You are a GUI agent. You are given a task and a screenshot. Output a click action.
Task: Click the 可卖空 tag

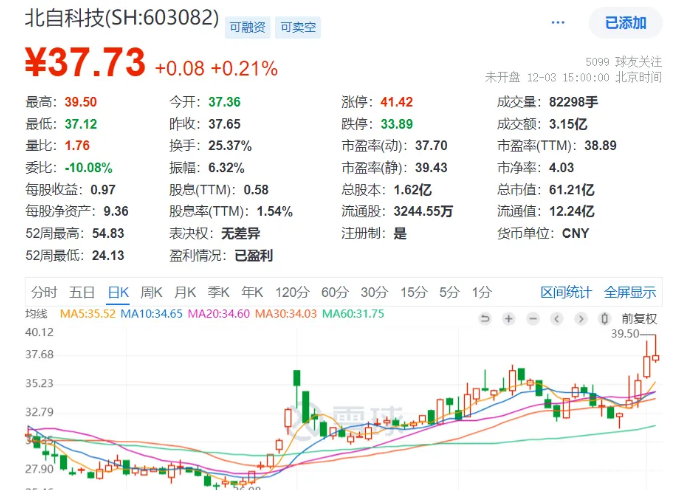coord(297,28)
